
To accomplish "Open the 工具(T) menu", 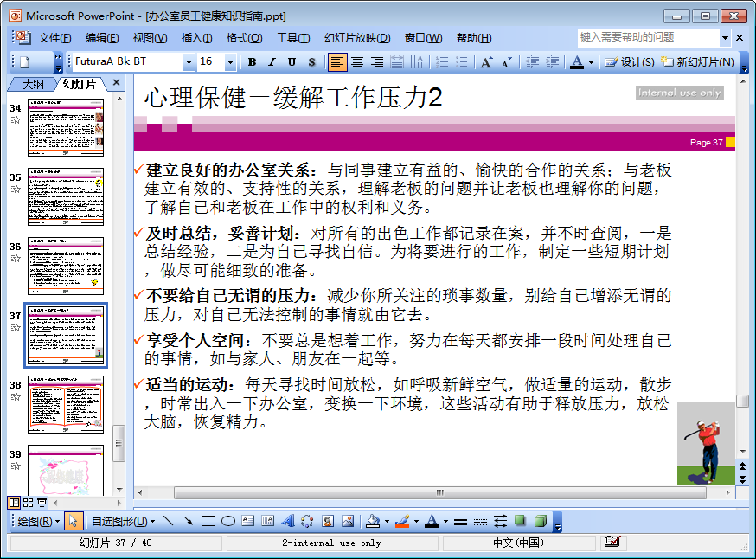I will pyautogui.click(x=293, y=37).
